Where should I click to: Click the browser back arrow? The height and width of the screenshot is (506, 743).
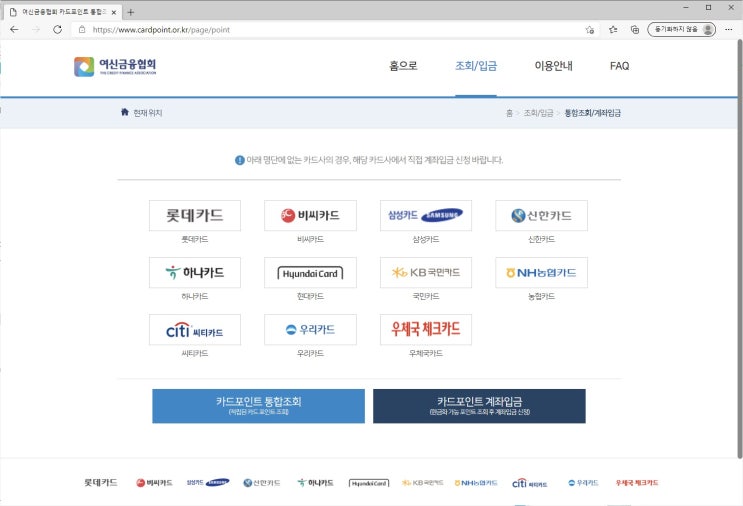14,29
